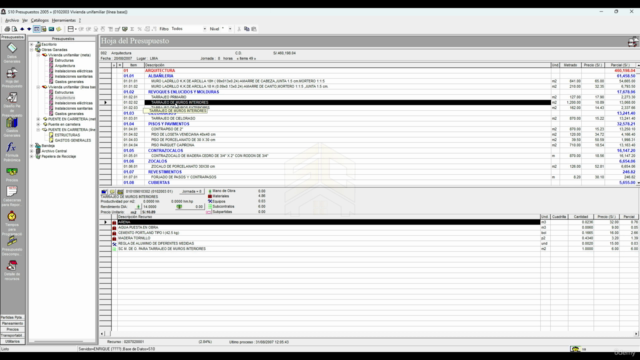Click the cut scissors toolbar icon
640x360 pixels.
(239, 29)
